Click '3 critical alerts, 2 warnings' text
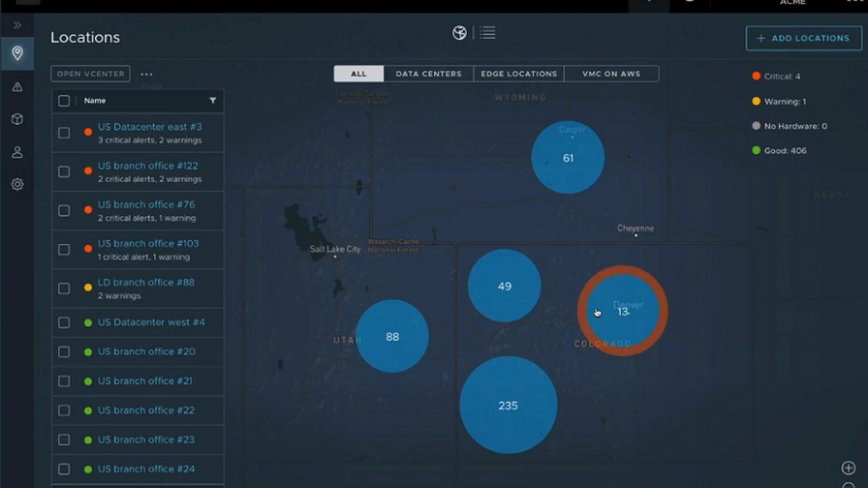 point(150,140)
